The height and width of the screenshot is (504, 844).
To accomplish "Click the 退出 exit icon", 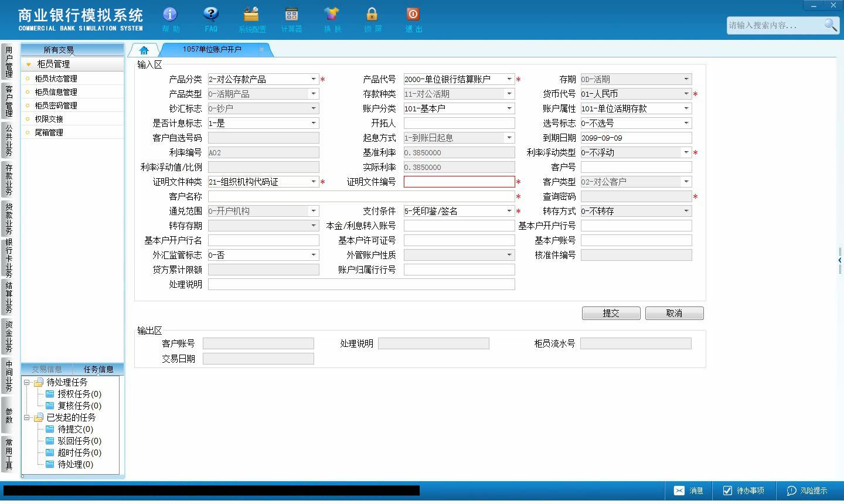I will pyautogui.click(x=413, y=19).
